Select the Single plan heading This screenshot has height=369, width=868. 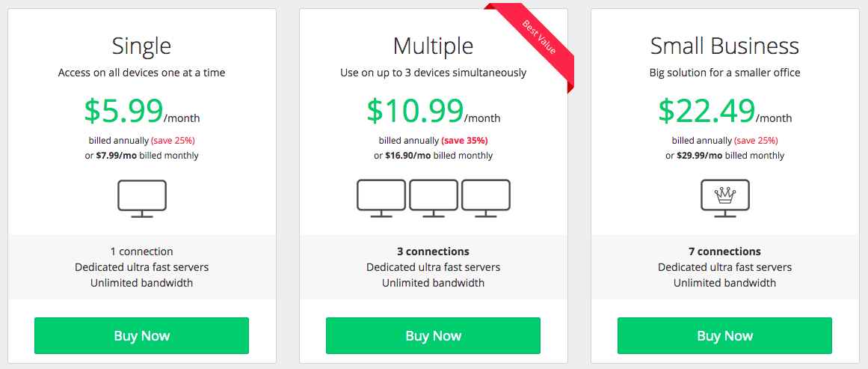pos(142,46)
